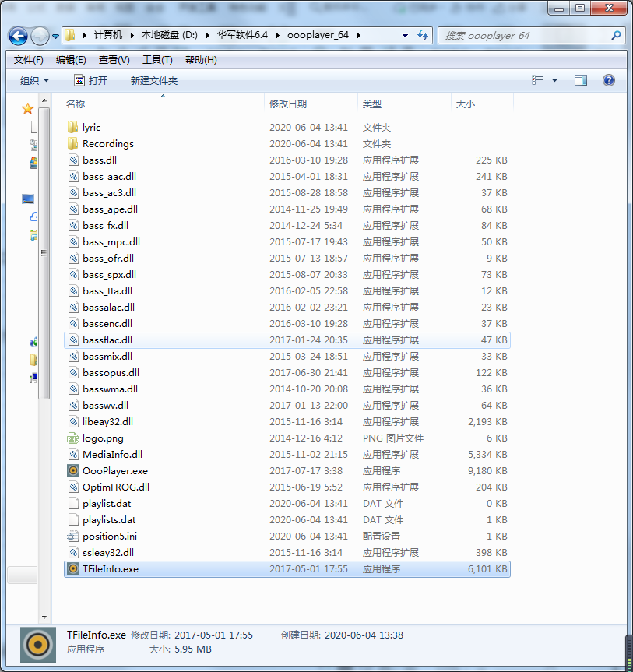Screen dimensions: 633x672
Task: Select the bass_aac.dll file icon
Action: (x=73, y=176)
